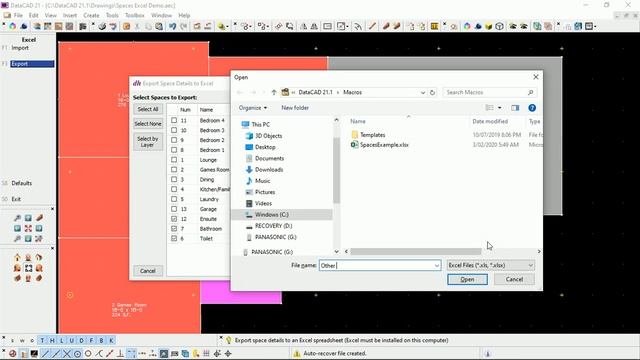The width and height of the screenshot is (640, 360).
Task: Expand the File name combo box arrow
Action: [x=437, y=265]
